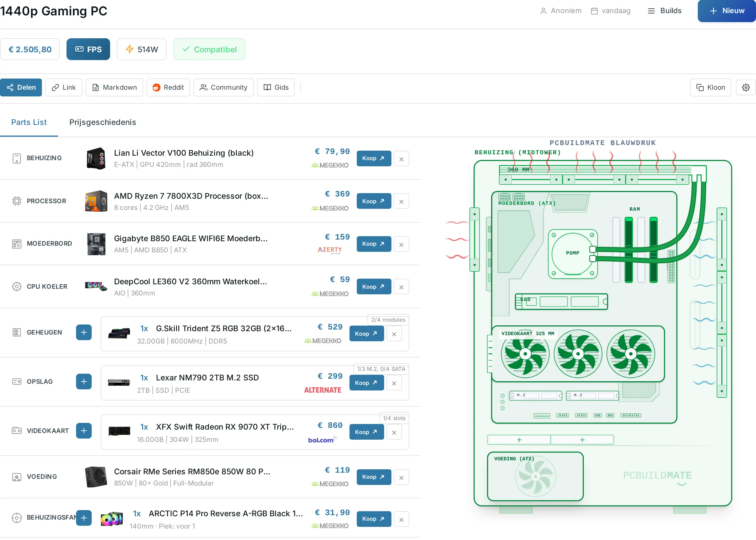Open the Builds menu
This screenshot has height=540, width=756.
pyautogui.click(x=664, y=11)
